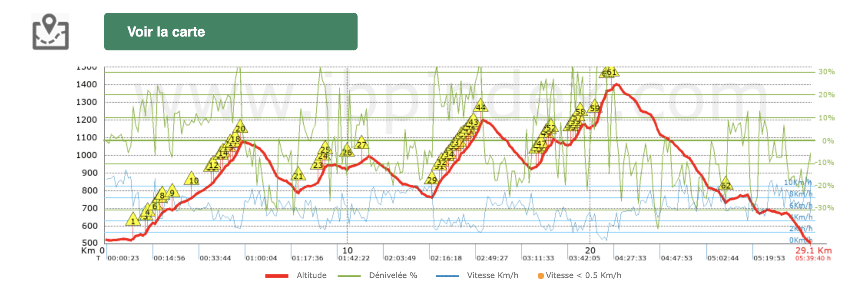Select waypoint triangle number 1

(x=133, y=220)
